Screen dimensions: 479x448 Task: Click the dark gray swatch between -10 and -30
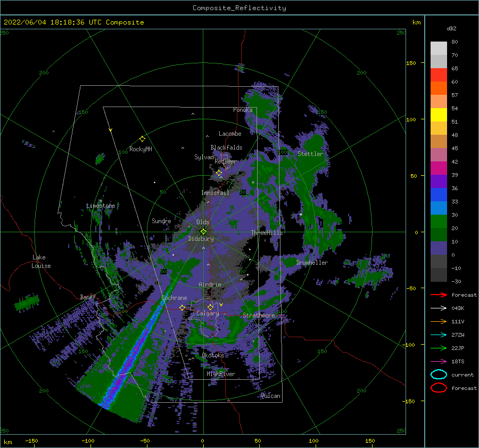coord(439,275)
